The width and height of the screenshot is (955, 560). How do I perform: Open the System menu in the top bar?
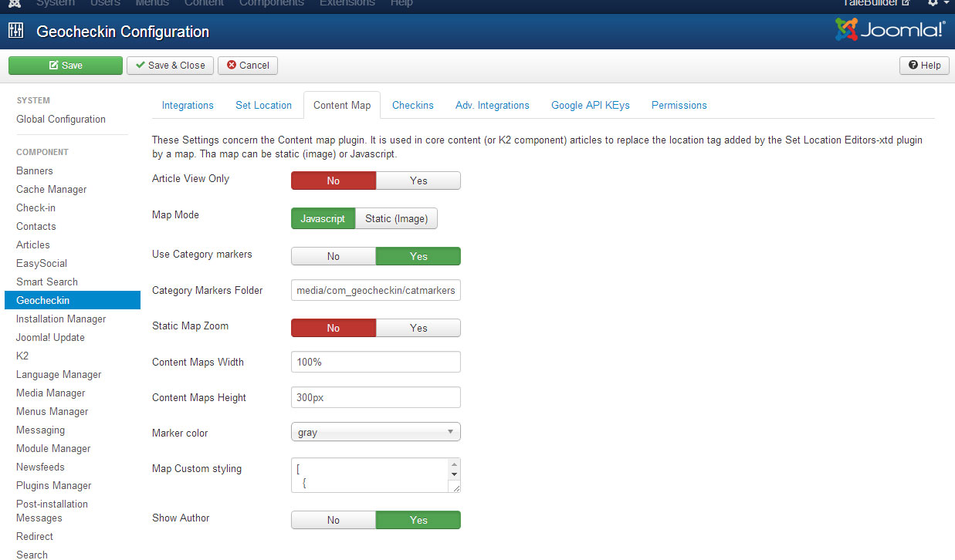point(56,3)
